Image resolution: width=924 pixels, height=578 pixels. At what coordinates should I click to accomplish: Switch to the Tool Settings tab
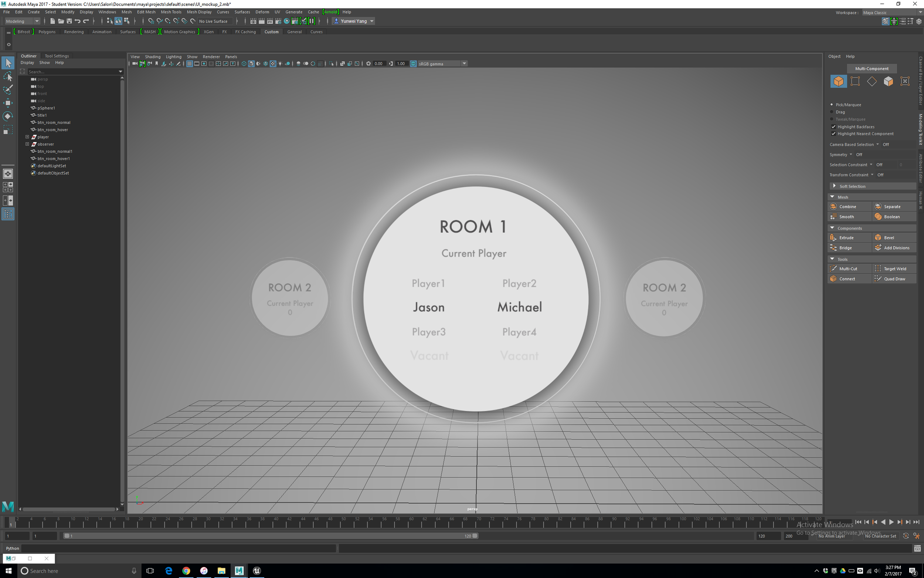click(x=57, y=56)
